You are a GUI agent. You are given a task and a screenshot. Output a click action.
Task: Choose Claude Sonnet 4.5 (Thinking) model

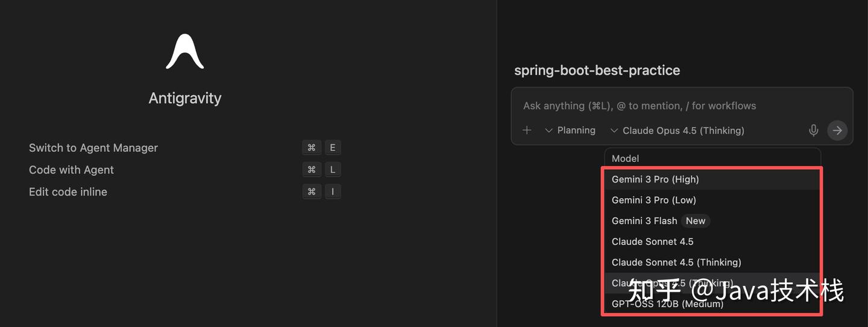pyautogui.click(x=676, y=263)
